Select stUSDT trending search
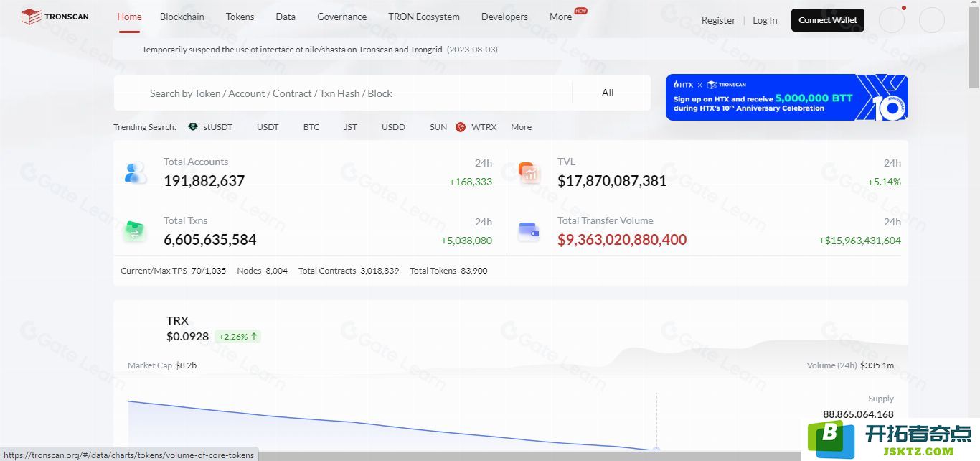This screenshot has width=980, height=461. 217,127
